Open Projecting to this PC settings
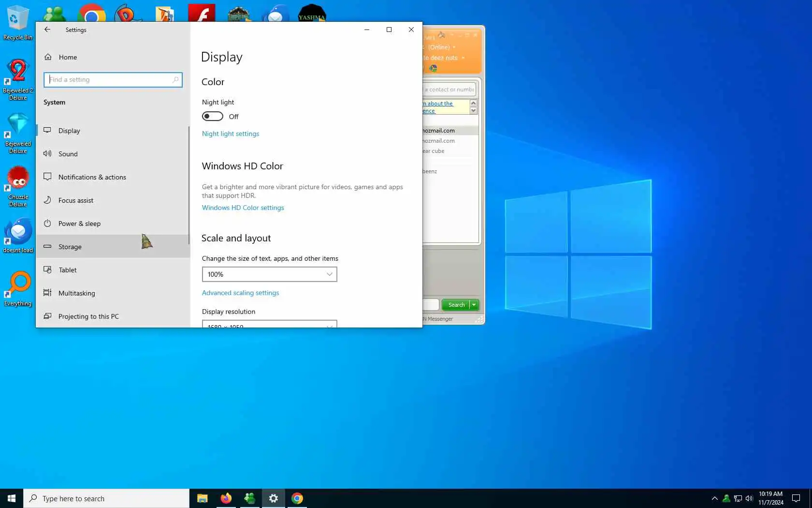This screenshot has height=508, width=812. (x=114, y=316)
